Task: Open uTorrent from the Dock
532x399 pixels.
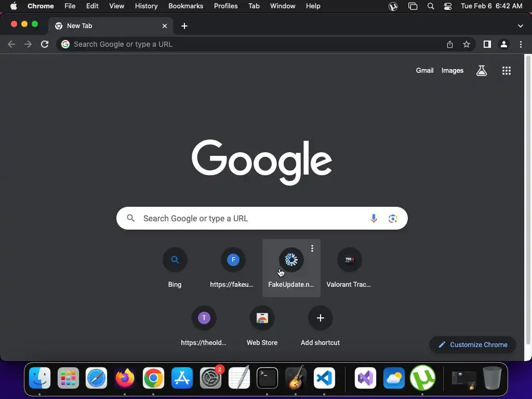Action: click(x=422, y=378)
